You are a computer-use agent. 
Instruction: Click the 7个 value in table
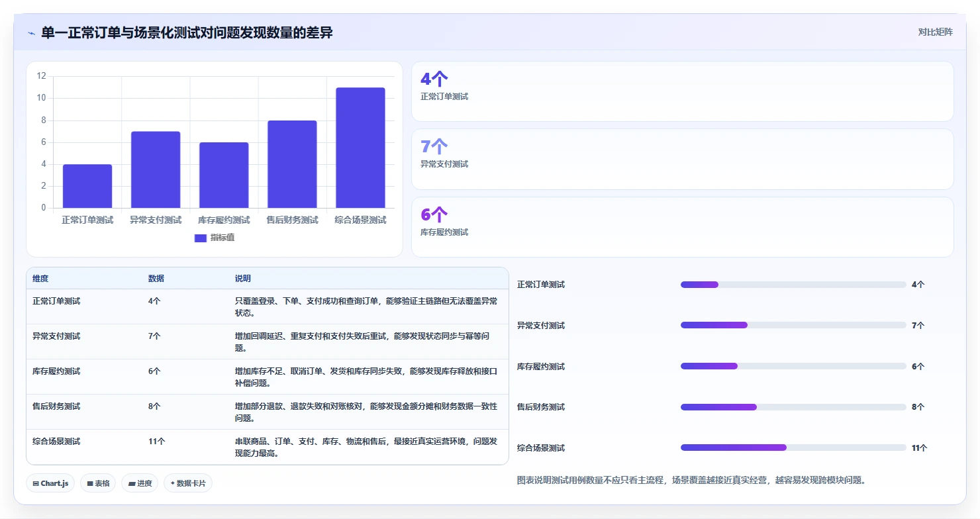pos(154,336)
